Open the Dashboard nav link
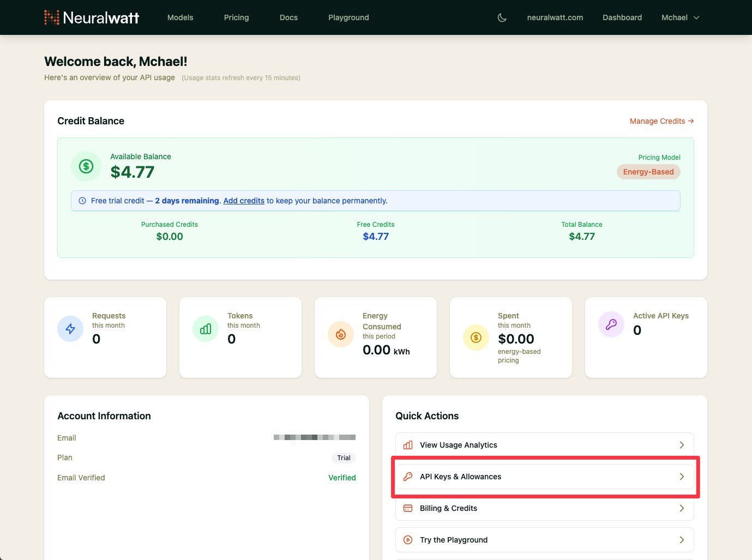Image resolution: width=752 pixels, height=560 pixels. click(622, 17)
